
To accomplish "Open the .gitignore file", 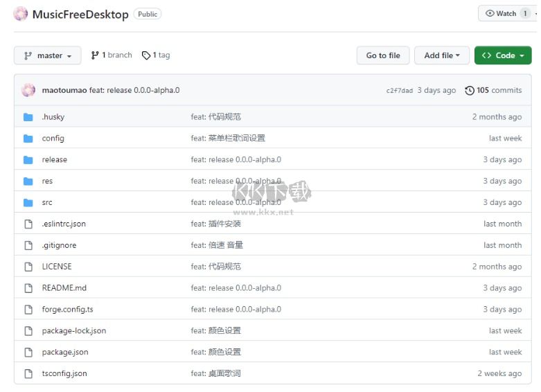I will (60, 245).
